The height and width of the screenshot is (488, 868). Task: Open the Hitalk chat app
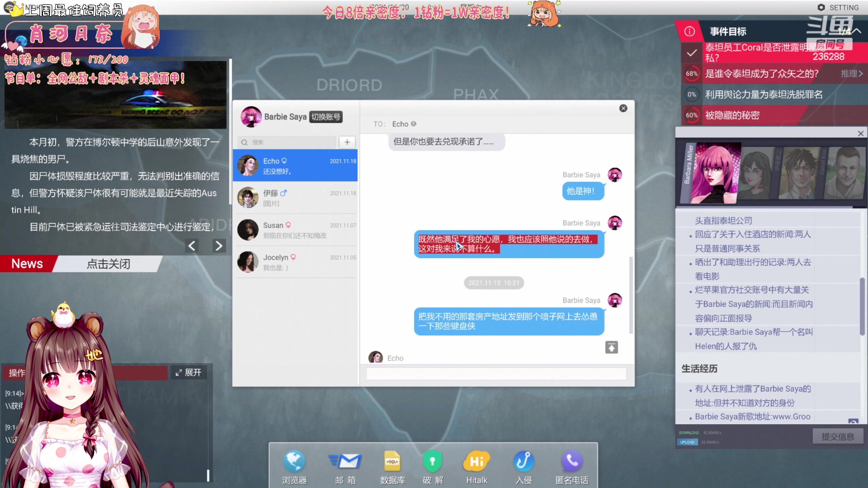(x=476, y=462)
